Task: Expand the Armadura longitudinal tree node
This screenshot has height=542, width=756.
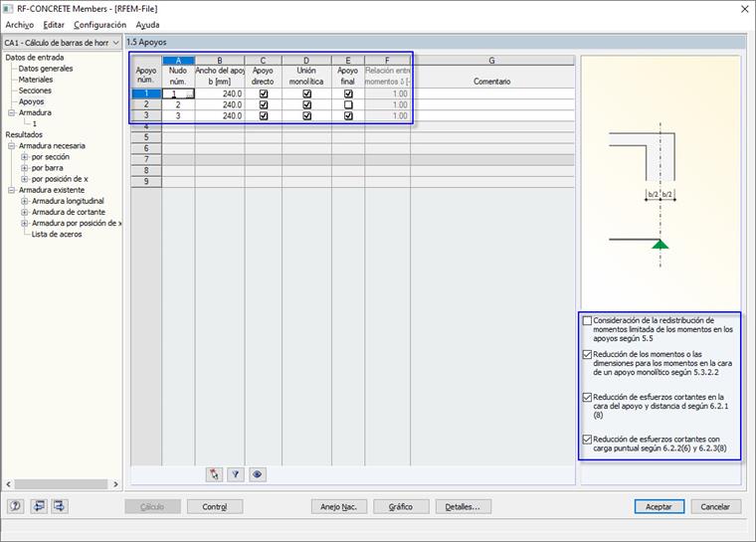Action: click(x=24, y=201)
